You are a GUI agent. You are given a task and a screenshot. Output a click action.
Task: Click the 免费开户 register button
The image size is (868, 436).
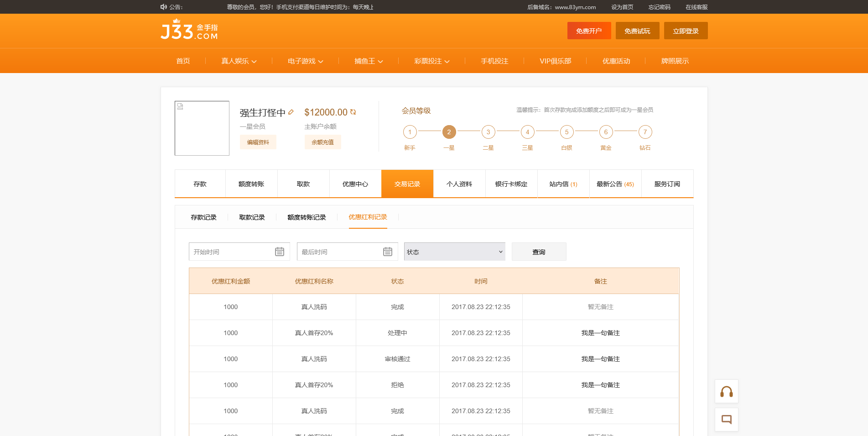[589, 31]
